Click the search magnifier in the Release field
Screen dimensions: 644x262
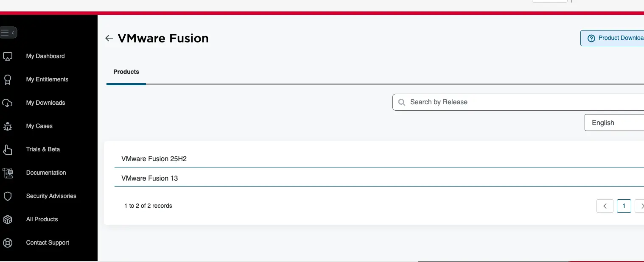tap(402, 102)
